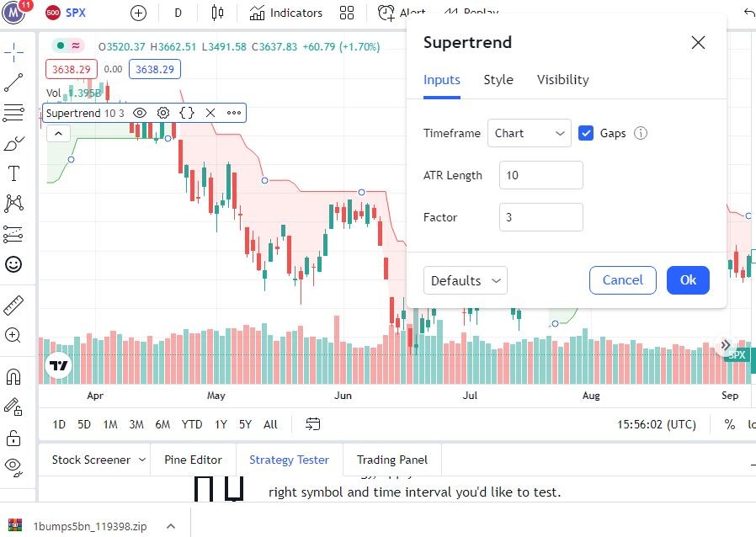Uncheck the Gaps checkbox
756x537 pixels.
pos(586,133)
